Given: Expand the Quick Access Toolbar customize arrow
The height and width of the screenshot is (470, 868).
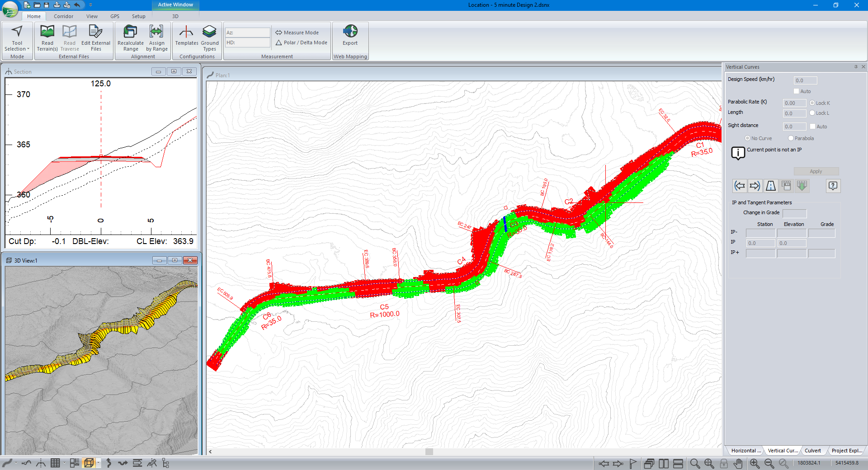Looking at the screenshot, I should [x=90, y=5].
